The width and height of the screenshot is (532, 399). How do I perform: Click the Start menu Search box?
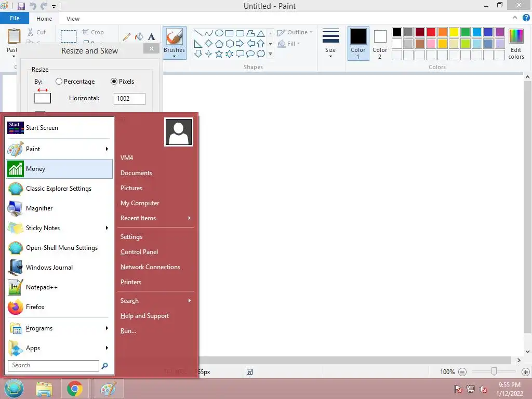[x=54, y=365]
